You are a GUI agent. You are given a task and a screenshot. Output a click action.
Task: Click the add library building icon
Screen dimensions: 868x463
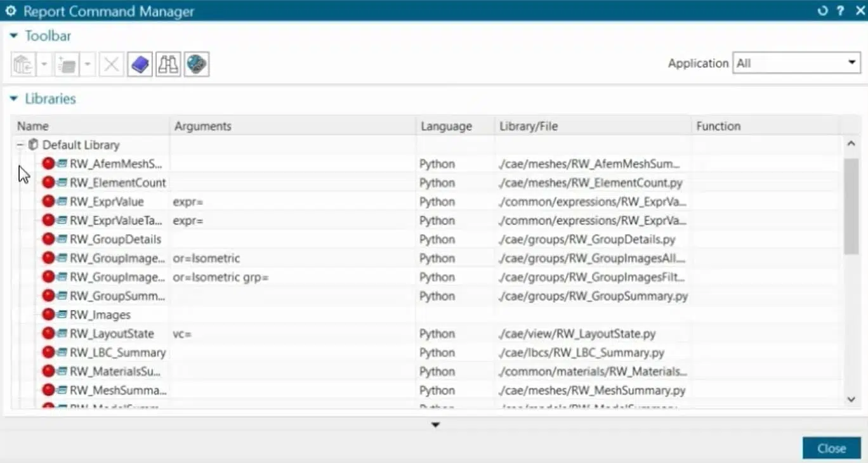click(23, 64)
